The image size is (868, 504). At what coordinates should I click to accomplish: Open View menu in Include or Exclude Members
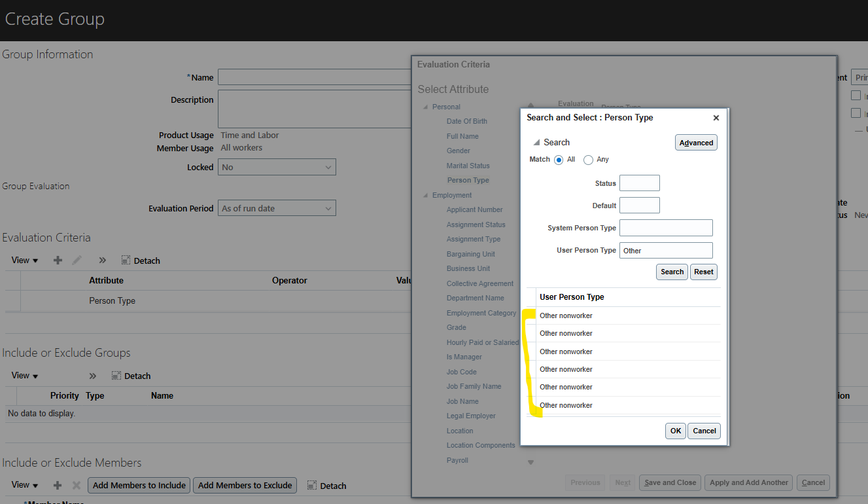click(25, 485)
